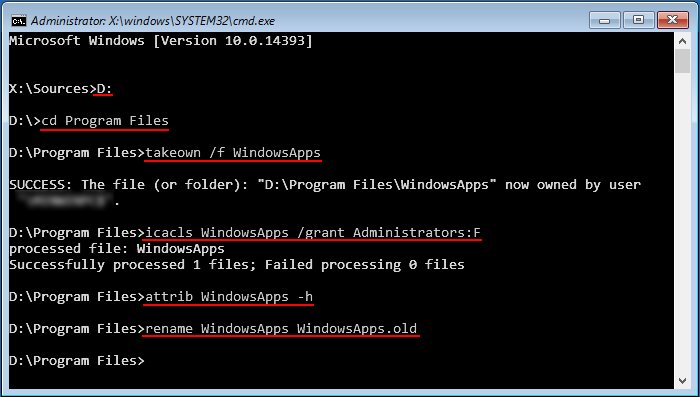700x397 pixels.
Task: Maximize the command prompt window
Action: [638, 20]
